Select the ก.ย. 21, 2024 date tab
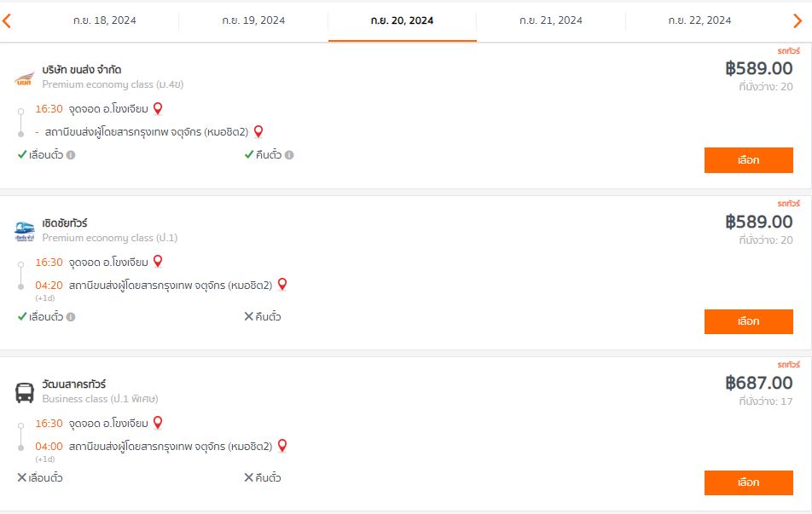Viewport: 812px width, 514px height. pos(550,20)
